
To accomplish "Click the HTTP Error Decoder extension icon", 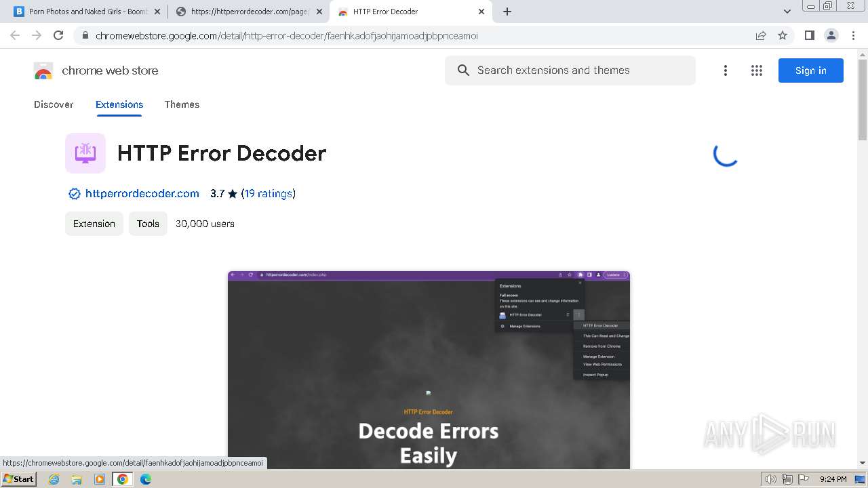I will (x=85, y=153).
